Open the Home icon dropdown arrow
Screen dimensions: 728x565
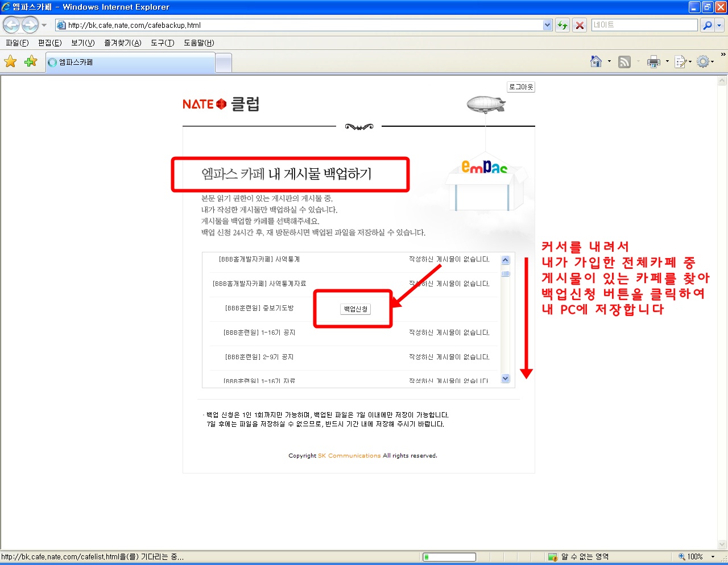coord(609,61)
